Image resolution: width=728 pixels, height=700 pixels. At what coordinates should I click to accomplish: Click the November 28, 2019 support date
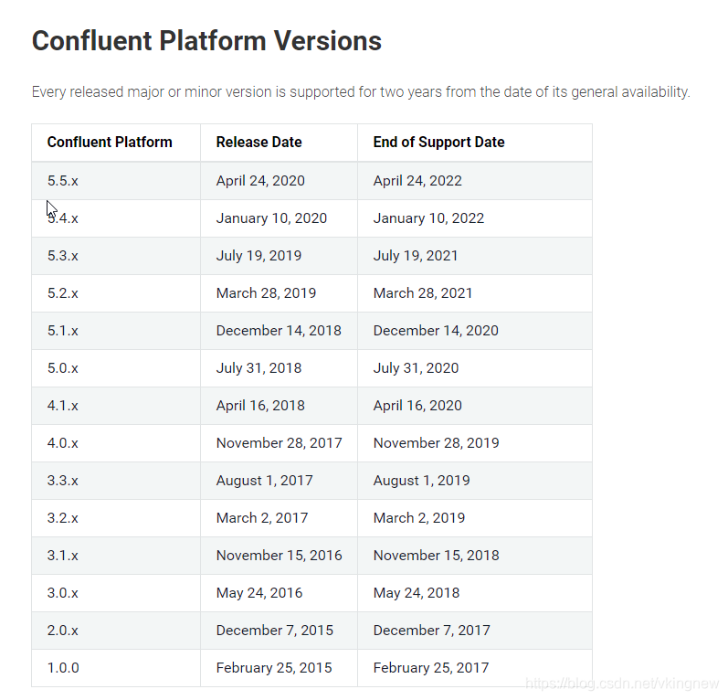(436, 442)
